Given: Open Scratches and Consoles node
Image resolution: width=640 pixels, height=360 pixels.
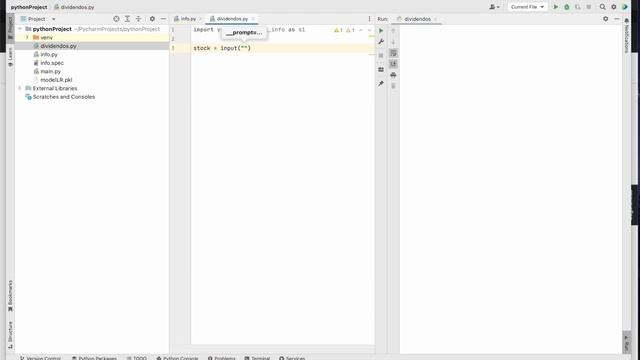Looking at the screenshot, I should point(64,97).
